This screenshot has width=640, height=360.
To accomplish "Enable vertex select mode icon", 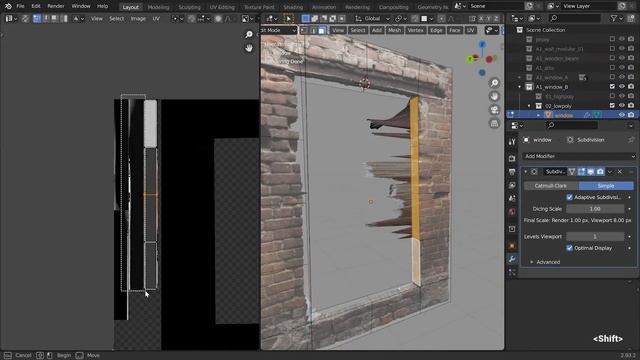I will point(304,31).
